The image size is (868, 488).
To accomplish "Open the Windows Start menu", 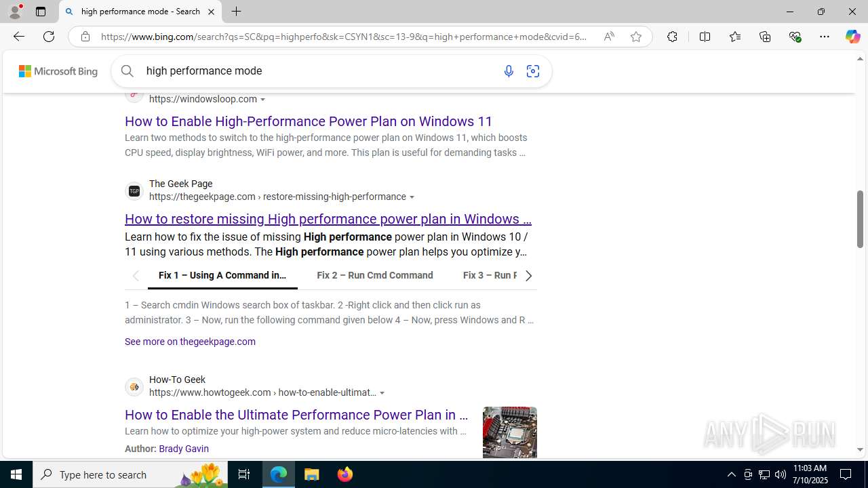I will [16, 474].
